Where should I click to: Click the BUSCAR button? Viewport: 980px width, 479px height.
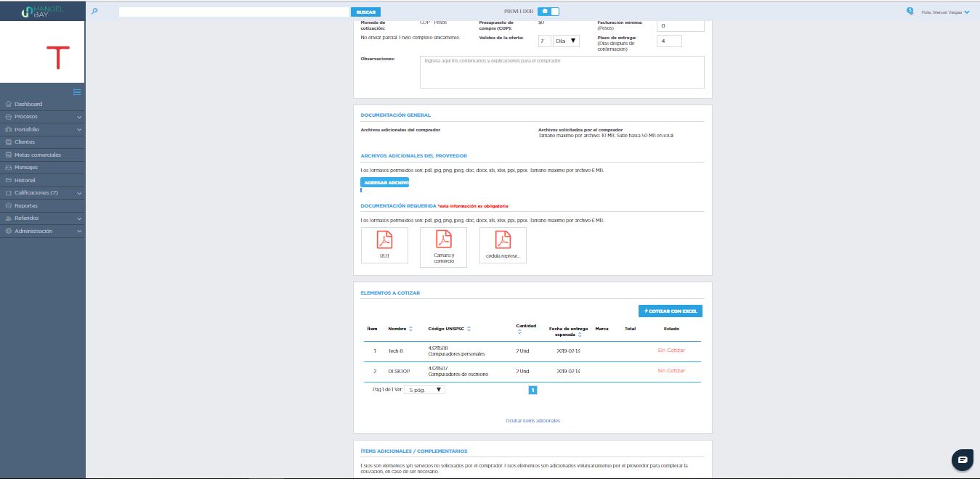tap(365, 12)
